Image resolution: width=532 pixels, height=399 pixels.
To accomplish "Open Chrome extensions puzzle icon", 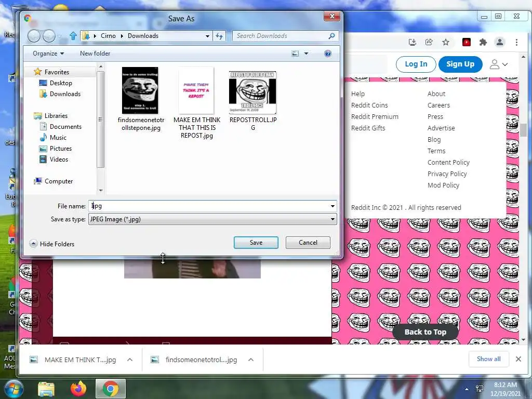I will coord(483,42).
